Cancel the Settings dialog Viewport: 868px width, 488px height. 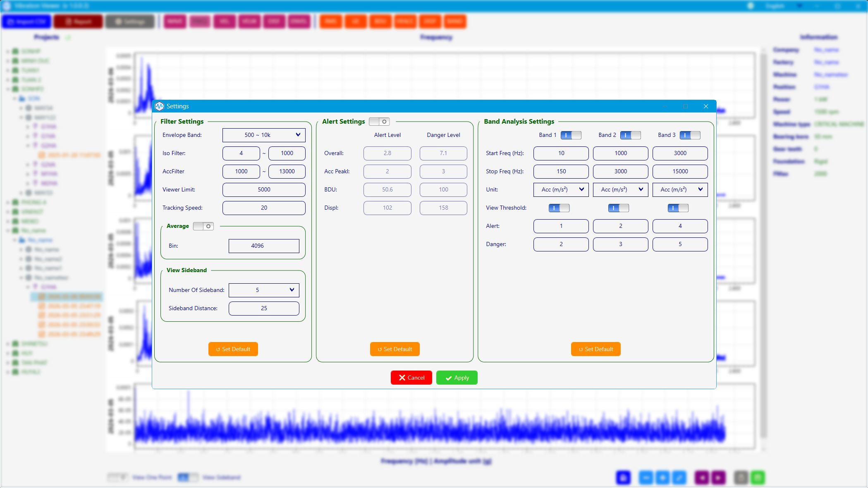pyautogui.click(x=411, y=378)
